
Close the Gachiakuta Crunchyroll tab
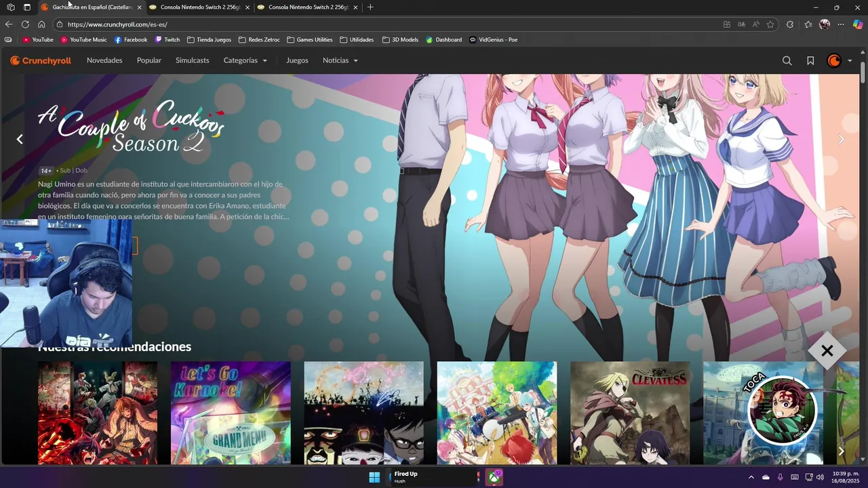[140, 7]
